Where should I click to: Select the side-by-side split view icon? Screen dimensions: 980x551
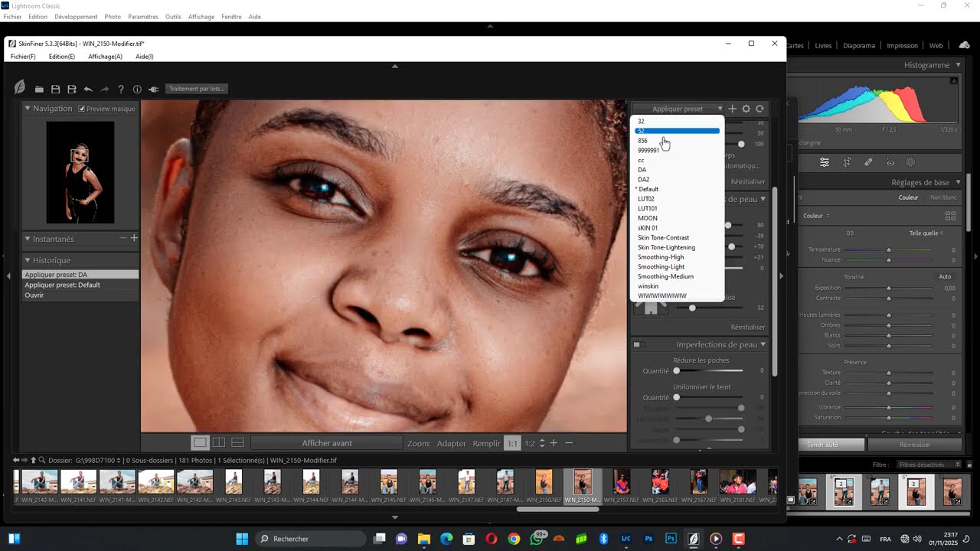click(x=219, y=442)
